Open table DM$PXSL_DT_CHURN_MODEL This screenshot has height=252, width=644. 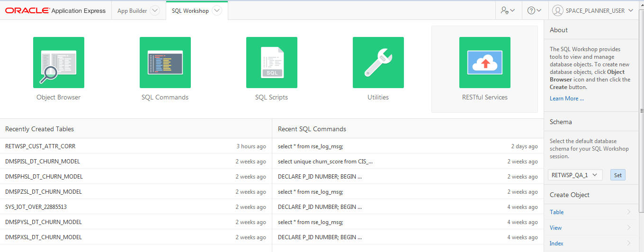click(44, 237)
